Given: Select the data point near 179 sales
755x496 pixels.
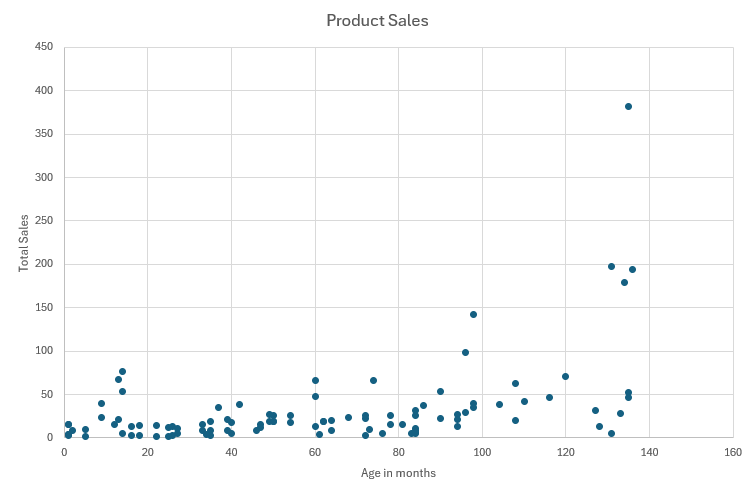Looking at the screenshot, I should 624,282.
